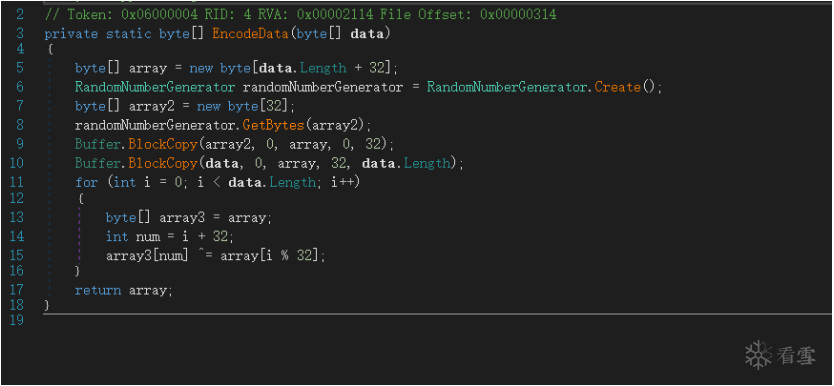834x386 pixels.
Task: Click the GetBytes method call
Action: (273, 125)
